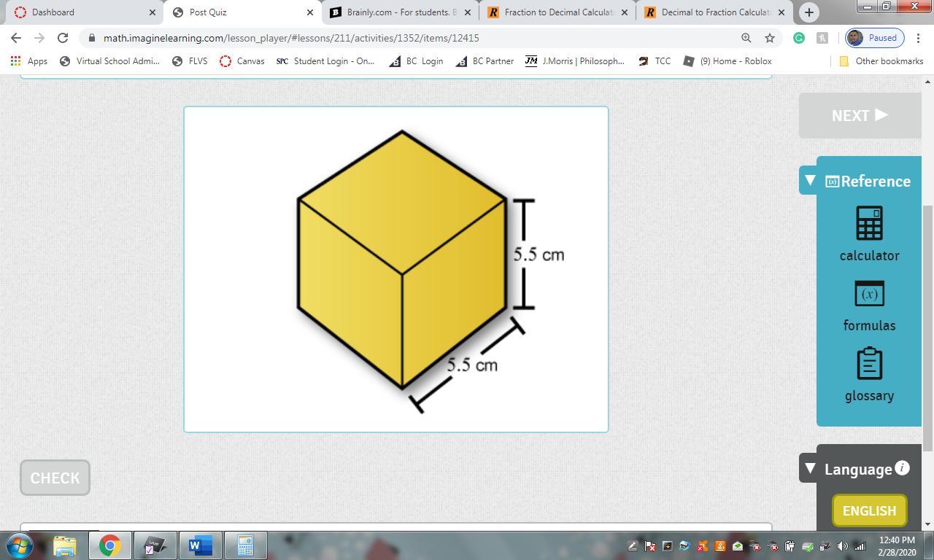The width and height of the screenshot is (934, 560).
Task: Open Virtual School Admin bookmark
Action: coord(109,61)
